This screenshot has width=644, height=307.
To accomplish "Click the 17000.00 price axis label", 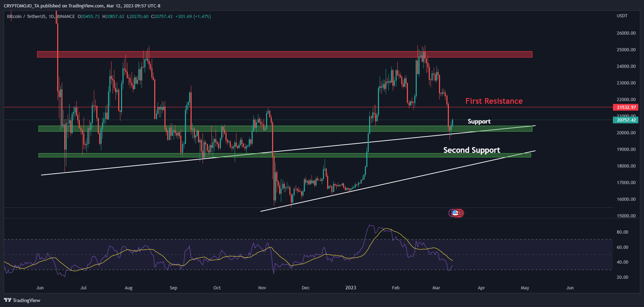I will tap(626, 183).
